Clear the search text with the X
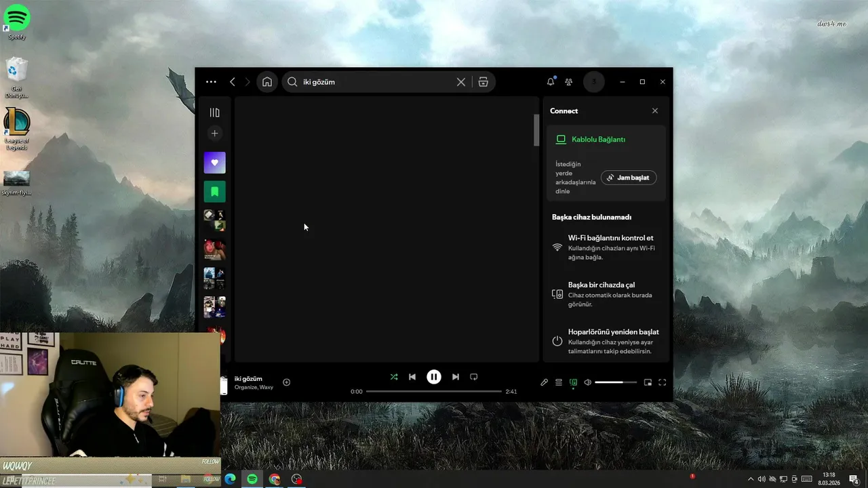 (x=461, y=82)
